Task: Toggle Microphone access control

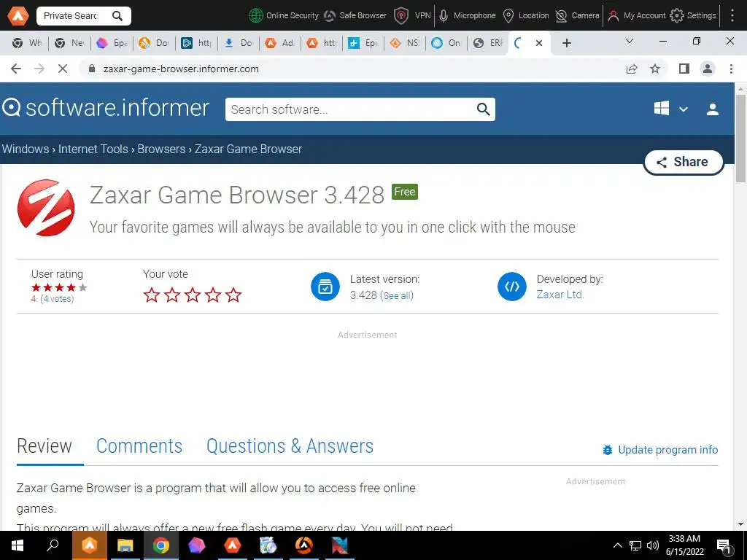Action: (467, 16)
